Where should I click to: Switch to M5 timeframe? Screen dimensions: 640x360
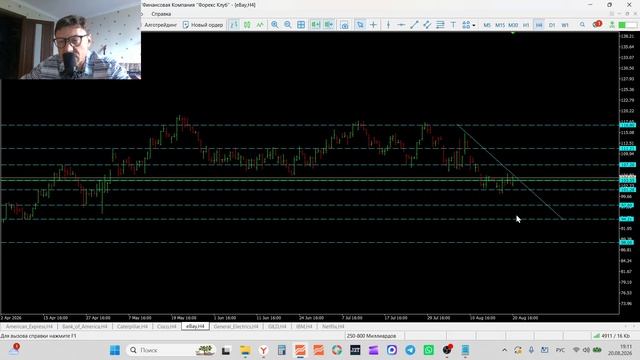click(x=487, y=25)
